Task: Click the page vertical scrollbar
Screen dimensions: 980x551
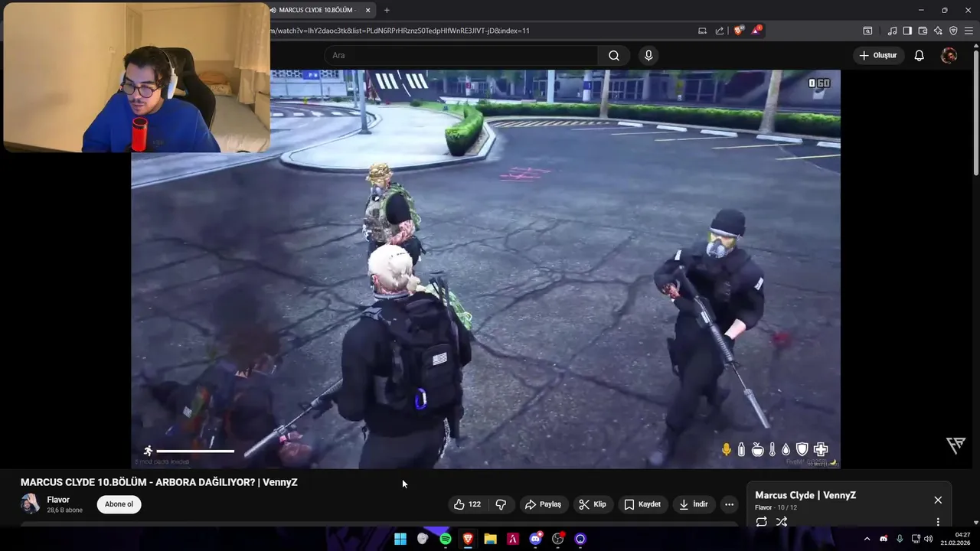Action: coord(975,112)
